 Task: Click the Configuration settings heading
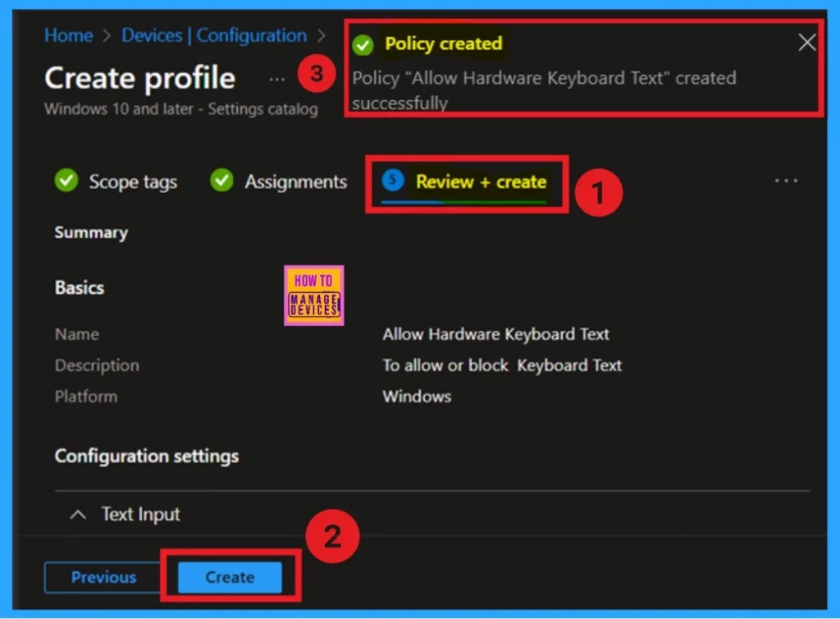click(147, 456)
